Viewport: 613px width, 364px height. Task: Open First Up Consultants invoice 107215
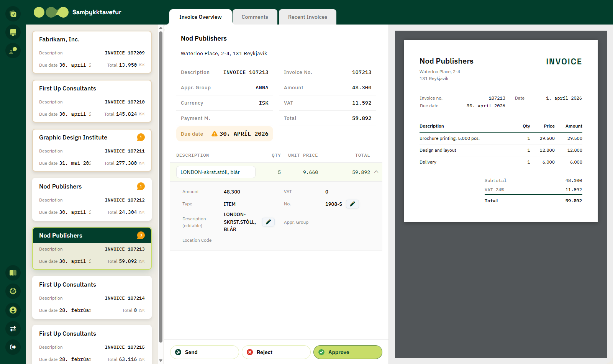coord(92,344)
